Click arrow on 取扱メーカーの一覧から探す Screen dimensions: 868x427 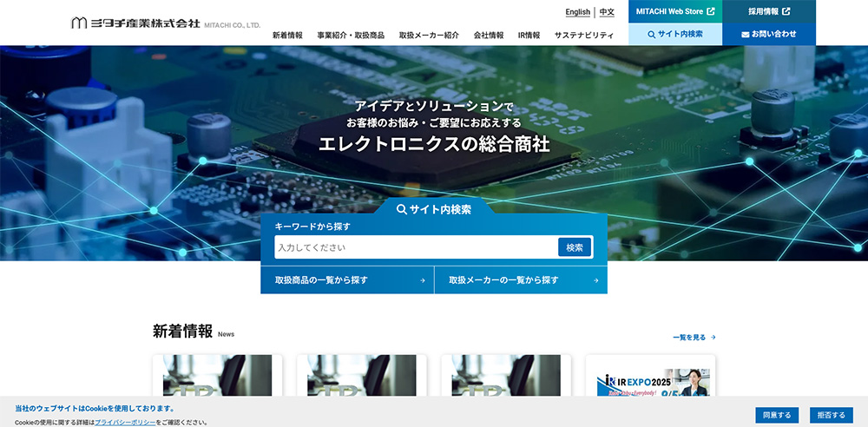point(595,280)
